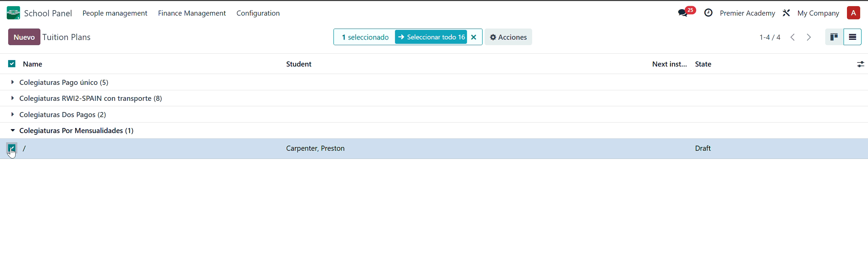Screen dimensions: 868x275
Task: Open the People management menu
Action: pos(115,13)
